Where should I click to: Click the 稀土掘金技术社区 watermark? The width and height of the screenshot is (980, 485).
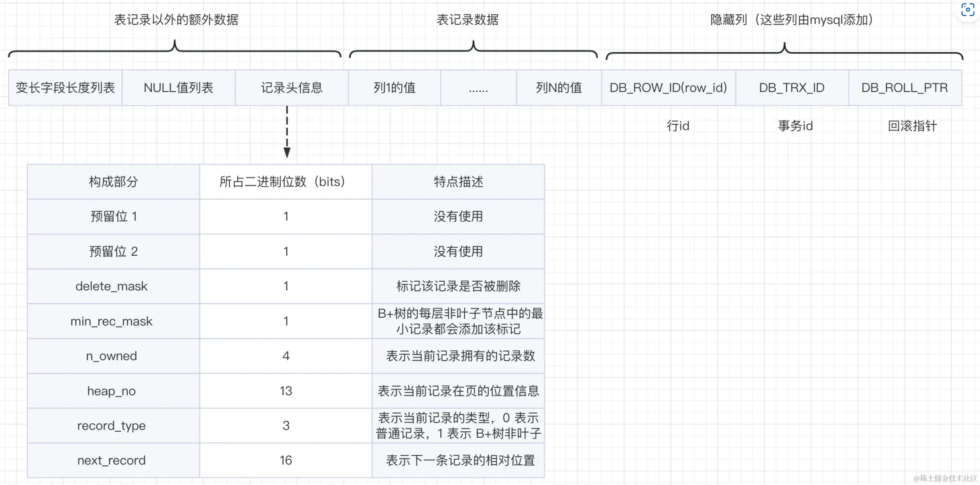click(x=945, y=478)
